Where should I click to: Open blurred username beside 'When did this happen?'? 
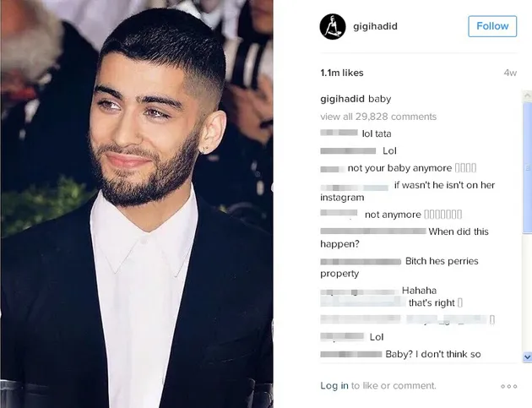tap(373, 231)
